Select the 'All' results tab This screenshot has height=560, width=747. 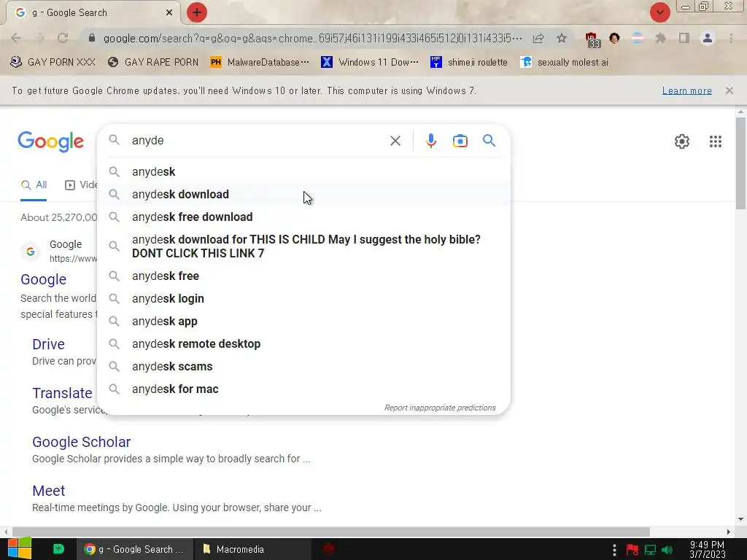(34, 184)
